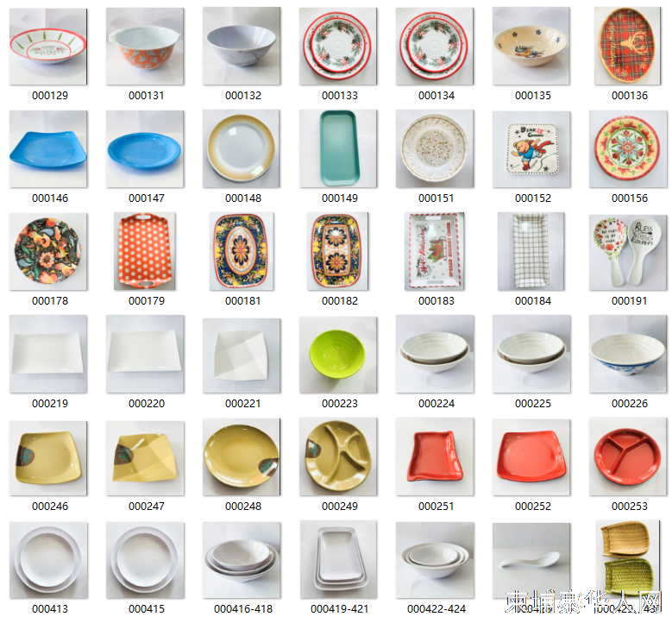
Task: Select the white spoon thumbnail
Action: [x=531, y=560]
